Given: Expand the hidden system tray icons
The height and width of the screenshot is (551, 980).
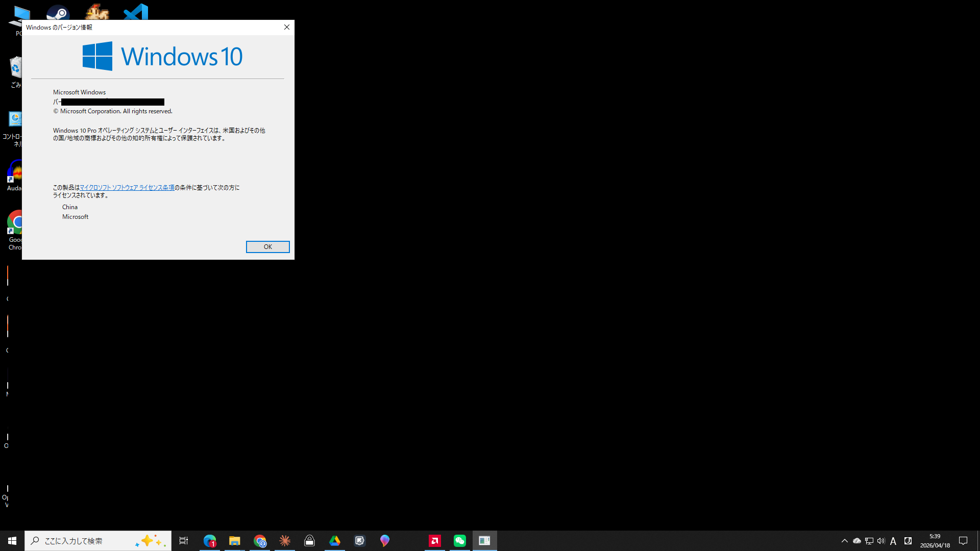Looking at the screenshot, I should pyautogui.click(x=845, y=541).
